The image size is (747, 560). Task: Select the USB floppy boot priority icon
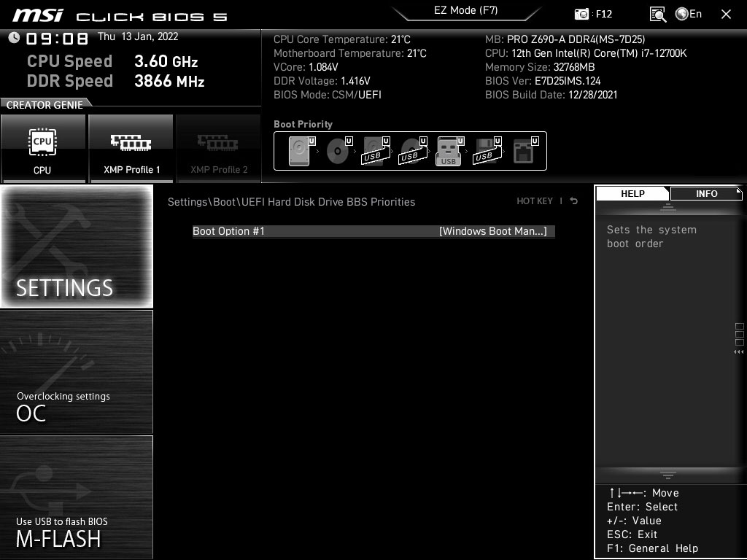tap(486, 151)
